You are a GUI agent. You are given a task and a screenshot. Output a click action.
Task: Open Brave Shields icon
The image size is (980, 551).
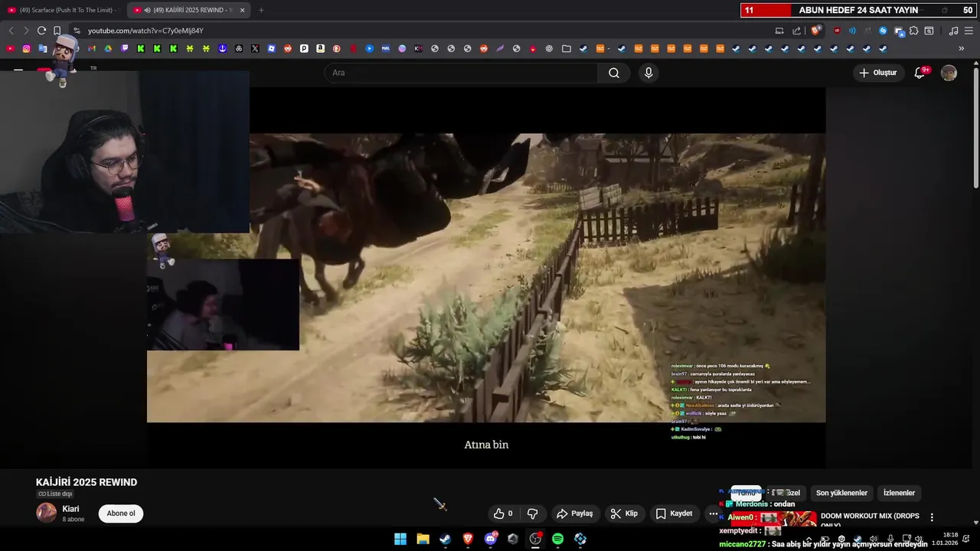(815, 31)
